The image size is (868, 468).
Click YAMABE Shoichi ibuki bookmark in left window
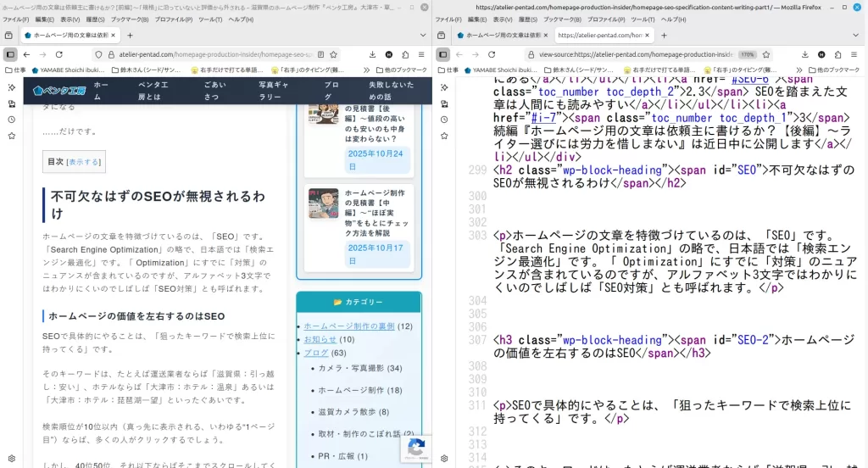(x=68, y=70)
